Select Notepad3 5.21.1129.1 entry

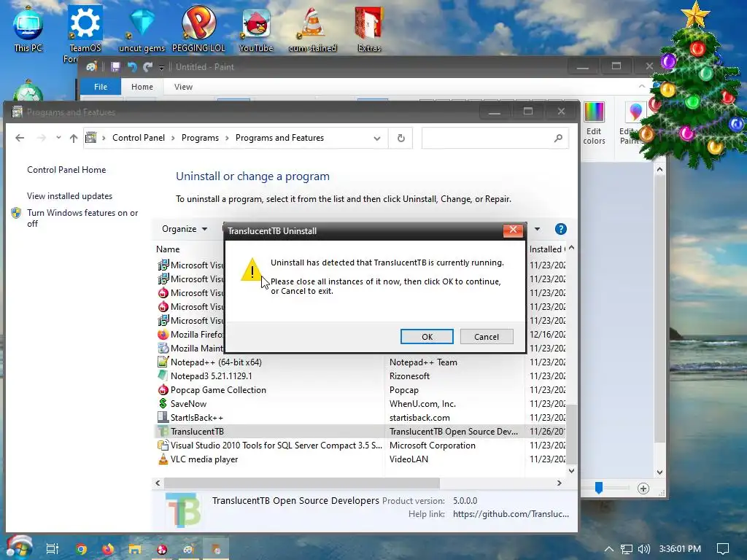(361, 376)
